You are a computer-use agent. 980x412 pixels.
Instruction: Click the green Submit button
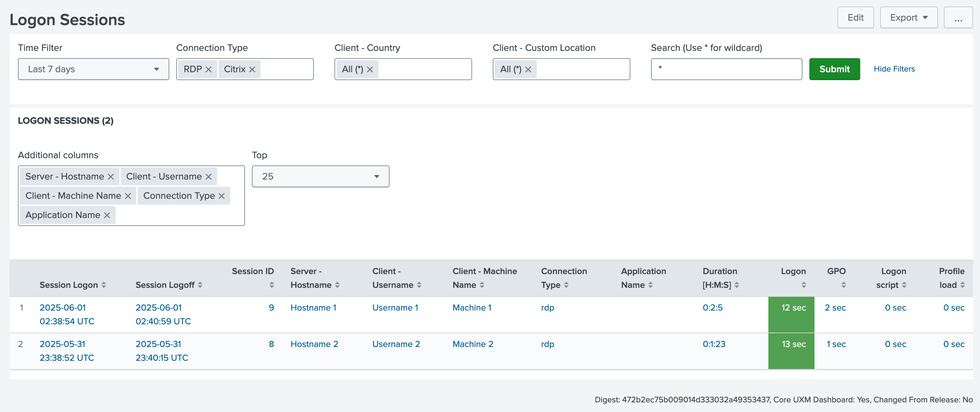834,69
